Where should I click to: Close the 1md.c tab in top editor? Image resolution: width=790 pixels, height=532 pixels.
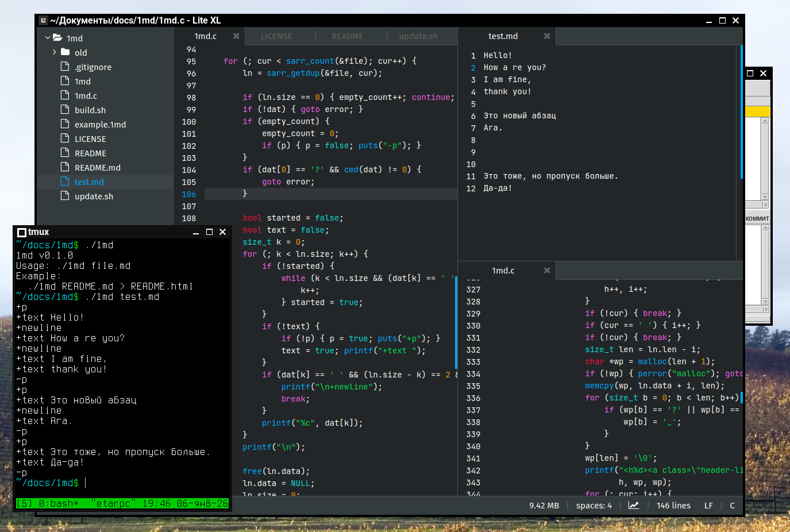coord(236,36)
